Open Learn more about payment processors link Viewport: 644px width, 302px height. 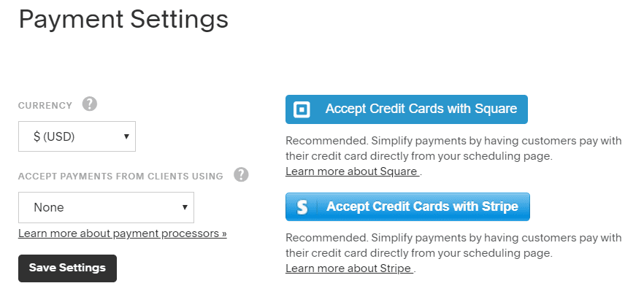point(123,233)
